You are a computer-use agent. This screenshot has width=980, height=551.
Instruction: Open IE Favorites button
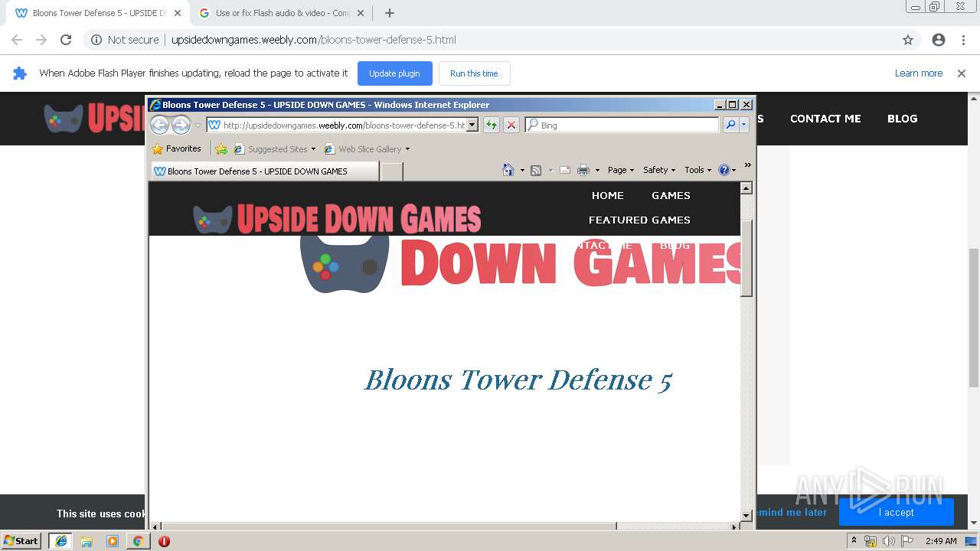[x=177, y=148]
